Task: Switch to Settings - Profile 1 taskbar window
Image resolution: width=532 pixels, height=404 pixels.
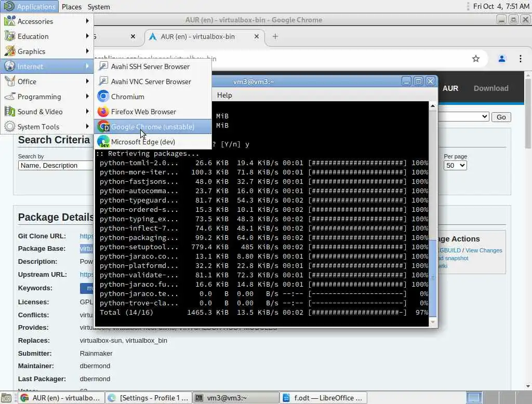Action: click(148, 398)
